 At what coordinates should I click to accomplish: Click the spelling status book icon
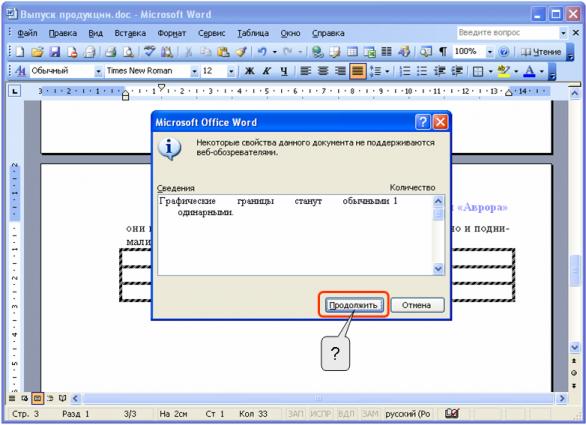pyautogui.click(x=452, y=413)
